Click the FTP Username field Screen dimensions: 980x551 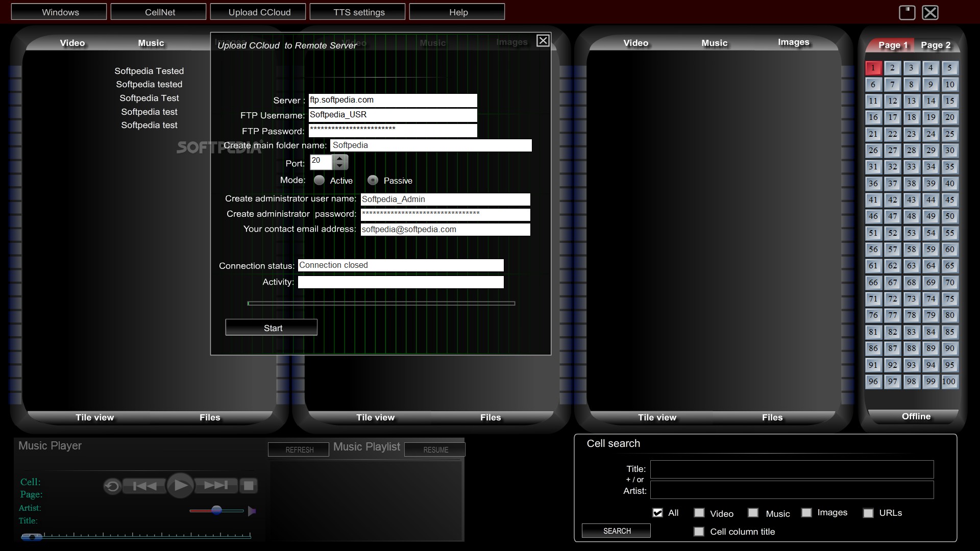[393, 115]
